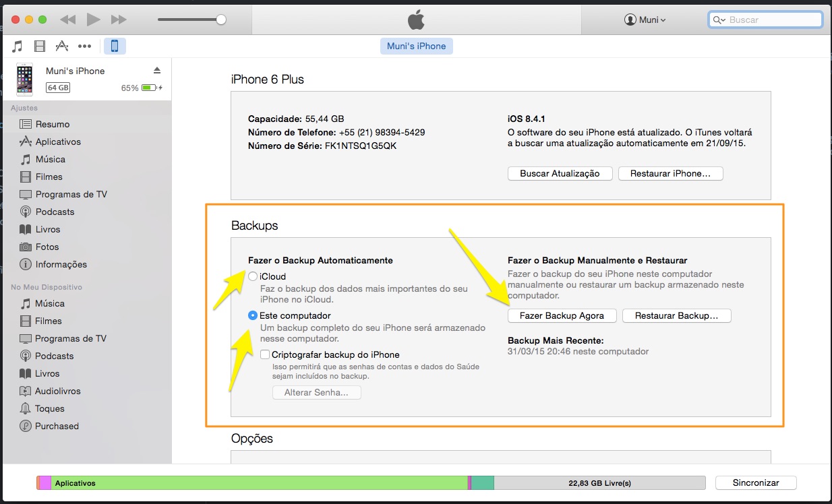The image size is (832, 504).
Task: Click the 64 GB capacity badge
Action: [x=58, y=88]
